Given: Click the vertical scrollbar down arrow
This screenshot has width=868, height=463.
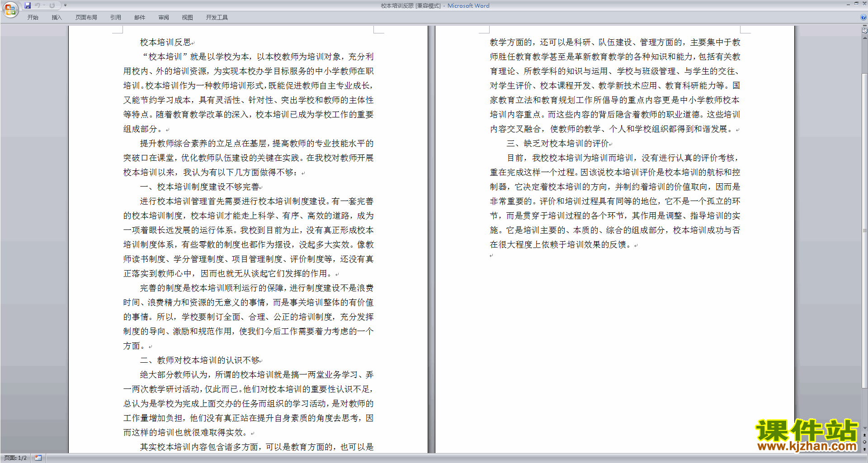Looking at the screenshot, I should (x=864, y=428).
